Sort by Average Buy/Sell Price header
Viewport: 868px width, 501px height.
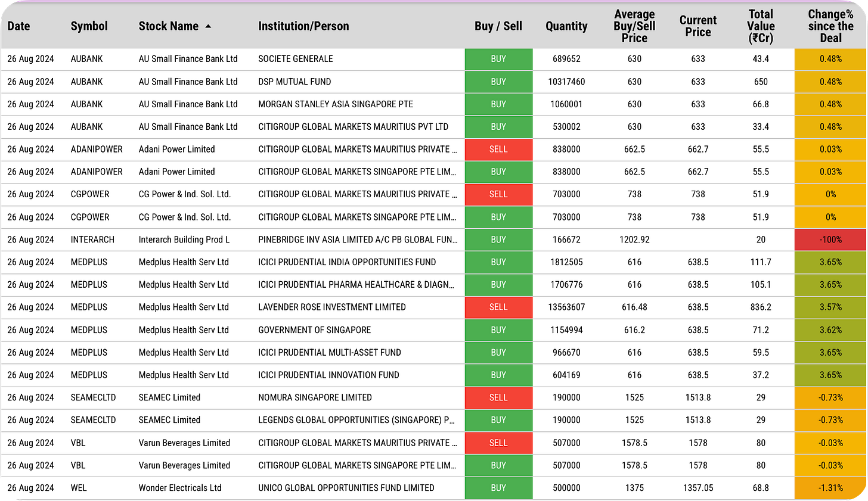tap(634, 26)
